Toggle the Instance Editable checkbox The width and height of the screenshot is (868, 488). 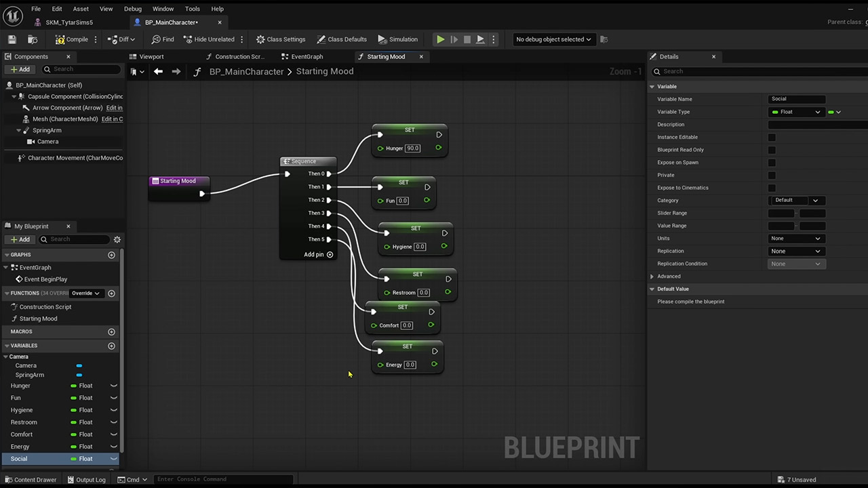coord(772,137)
